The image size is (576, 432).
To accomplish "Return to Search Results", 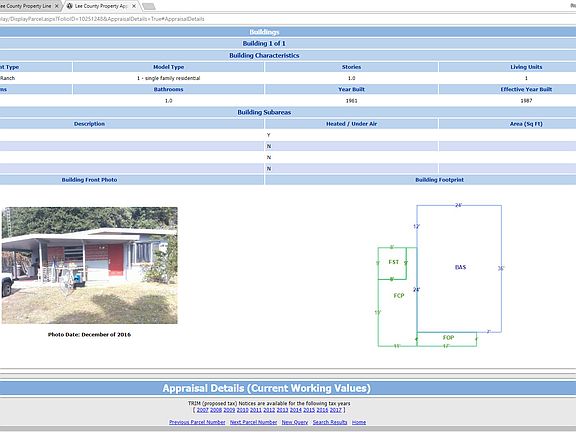I will pos(330,422).
